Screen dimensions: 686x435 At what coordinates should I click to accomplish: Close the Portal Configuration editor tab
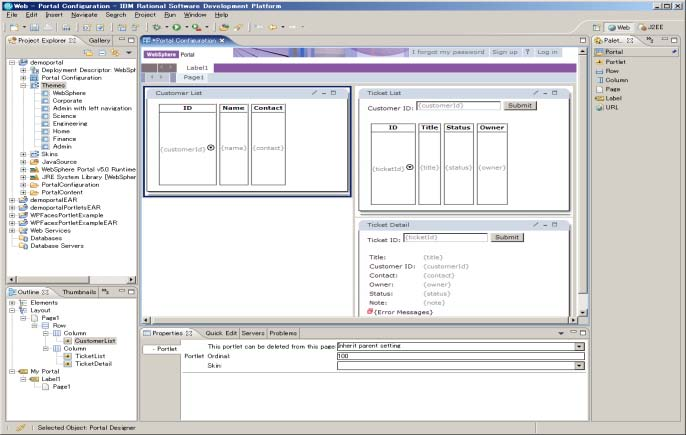222,40
